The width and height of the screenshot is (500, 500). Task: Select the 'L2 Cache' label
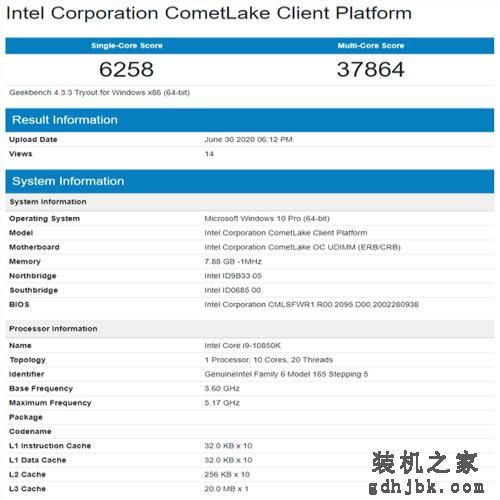[27, 474]
